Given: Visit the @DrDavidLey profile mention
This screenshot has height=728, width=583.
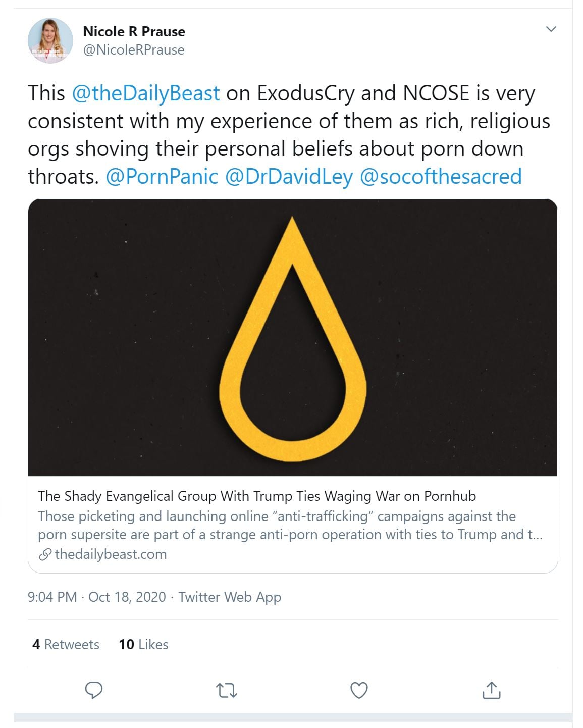Looking at the screenshot, I should (x=289, y=177).
